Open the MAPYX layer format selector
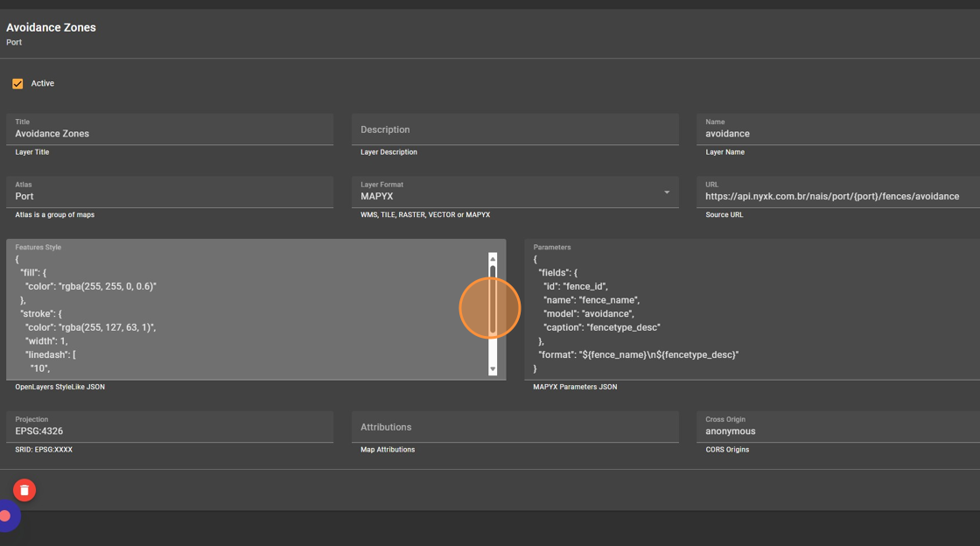The image size is (980, 546). [507, 196]
